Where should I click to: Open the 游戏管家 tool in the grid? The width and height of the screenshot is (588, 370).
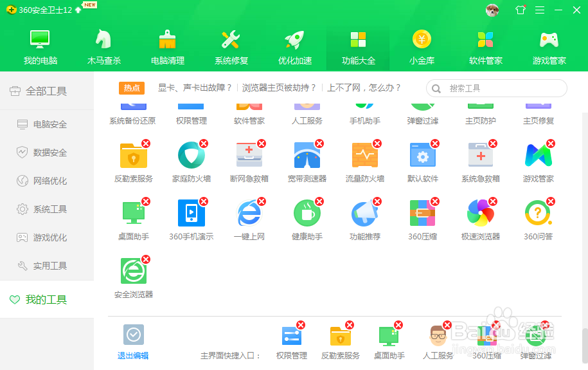pos(538,155)
